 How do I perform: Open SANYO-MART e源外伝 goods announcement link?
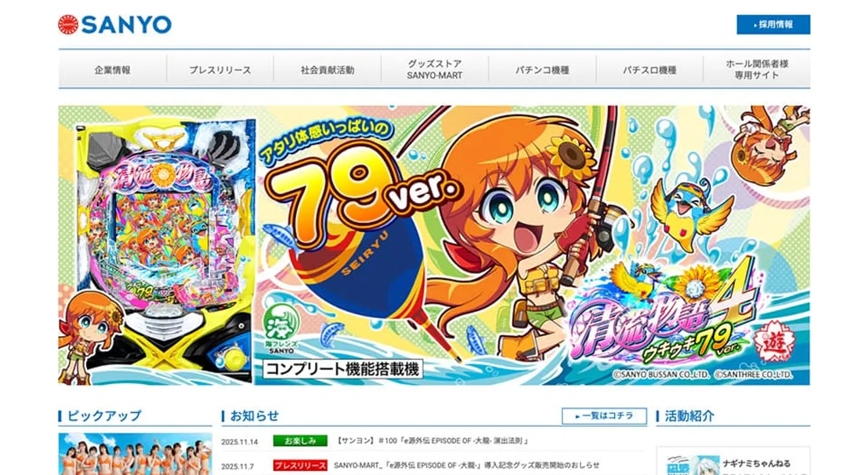pyautogui.click(x=466, y=466)
